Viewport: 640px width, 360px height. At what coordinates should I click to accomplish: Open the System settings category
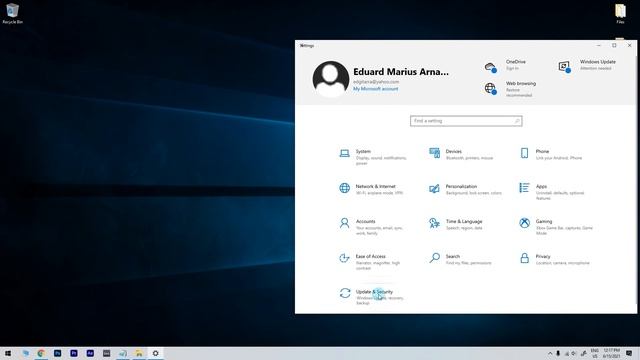tap(373, 157)
